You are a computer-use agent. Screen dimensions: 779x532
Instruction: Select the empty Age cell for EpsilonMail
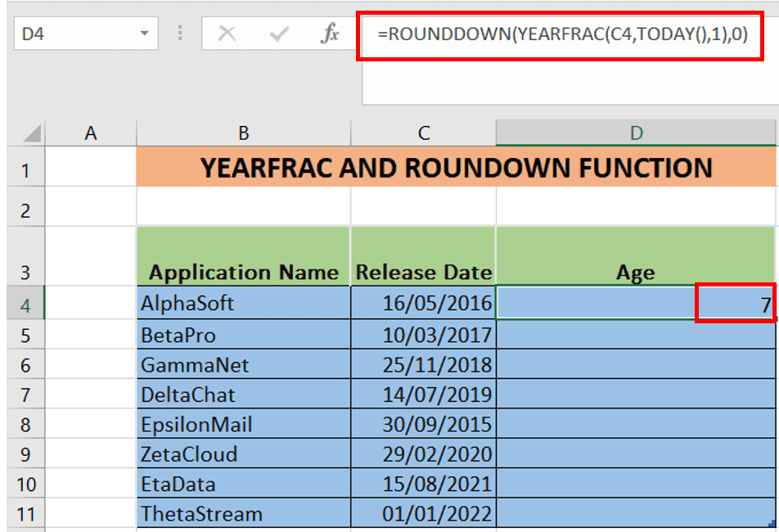(x=636, y=424)
